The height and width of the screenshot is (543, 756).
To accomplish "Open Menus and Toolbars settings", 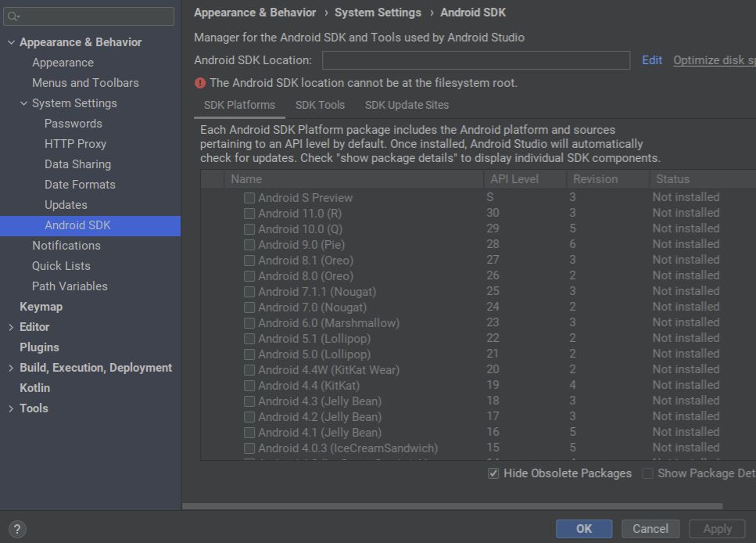I will (85, 83).
